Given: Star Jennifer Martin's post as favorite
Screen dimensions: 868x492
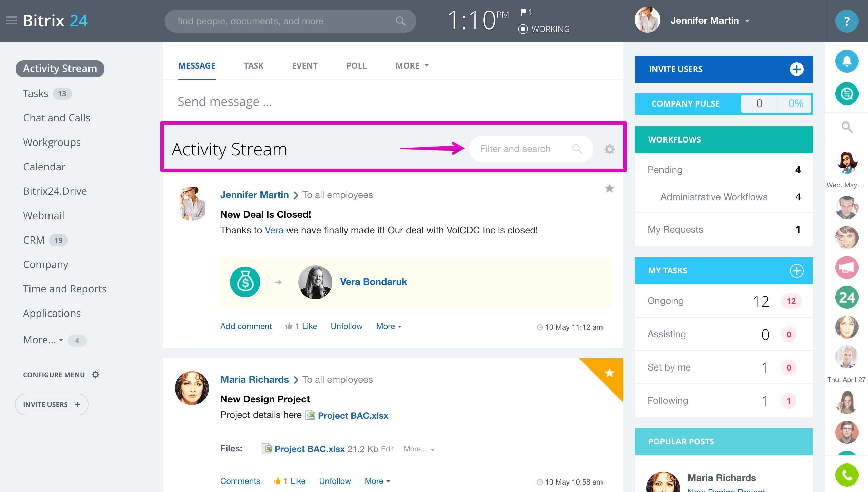Looking at the screenshot, I should click(x=609, y=188).
